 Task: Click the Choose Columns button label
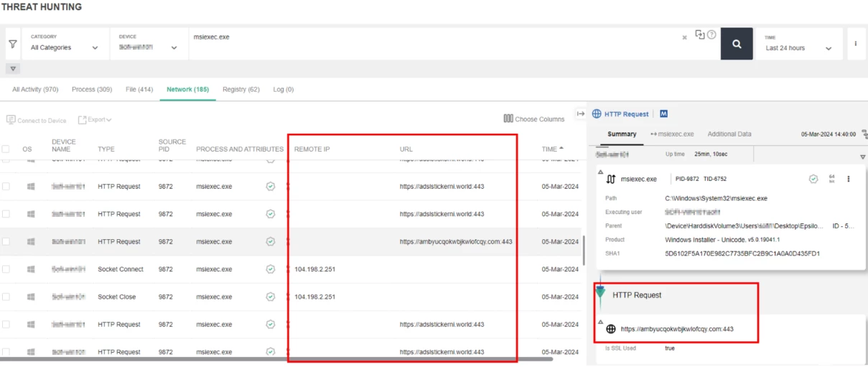coord(540,119)
